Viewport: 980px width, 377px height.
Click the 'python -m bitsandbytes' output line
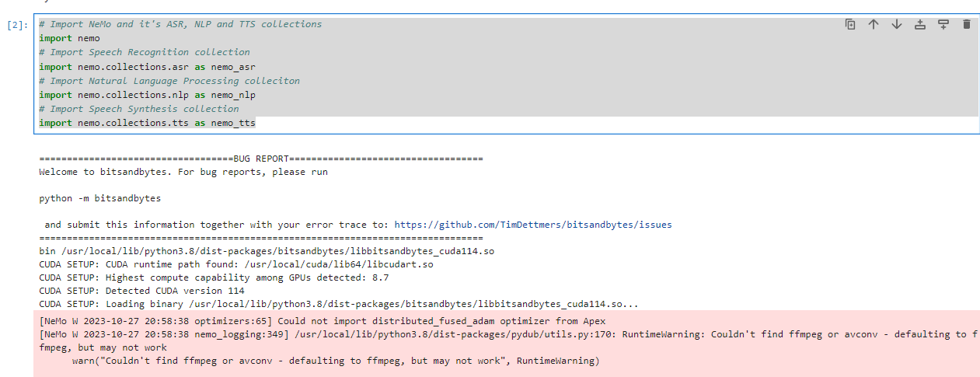pos(100,198)
